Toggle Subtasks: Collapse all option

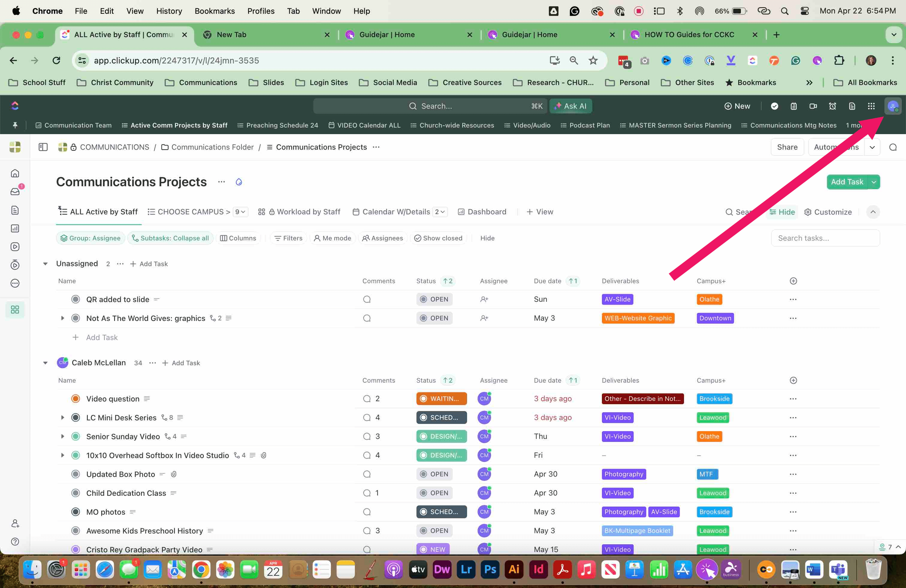(170, 238)
